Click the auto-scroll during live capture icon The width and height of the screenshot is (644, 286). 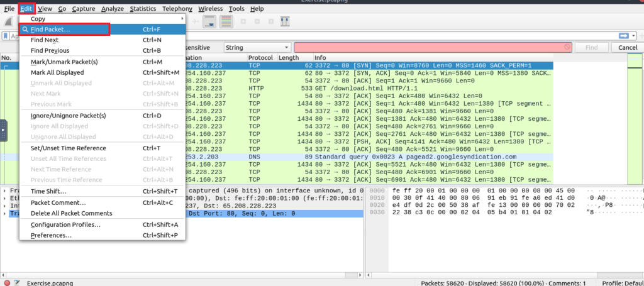click(x=210, y=21)
